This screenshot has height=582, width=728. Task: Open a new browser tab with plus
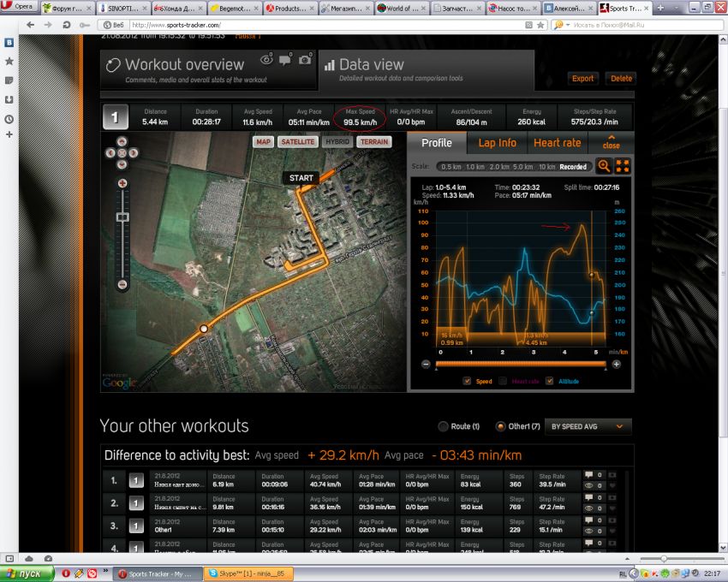pos(661,8)
